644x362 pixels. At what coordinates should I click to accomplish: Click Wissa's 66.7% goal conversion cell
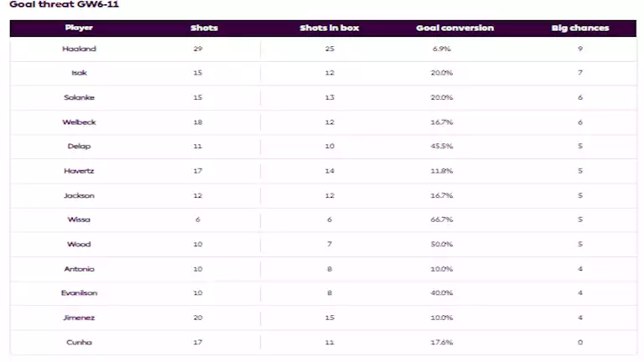[442, 220]
